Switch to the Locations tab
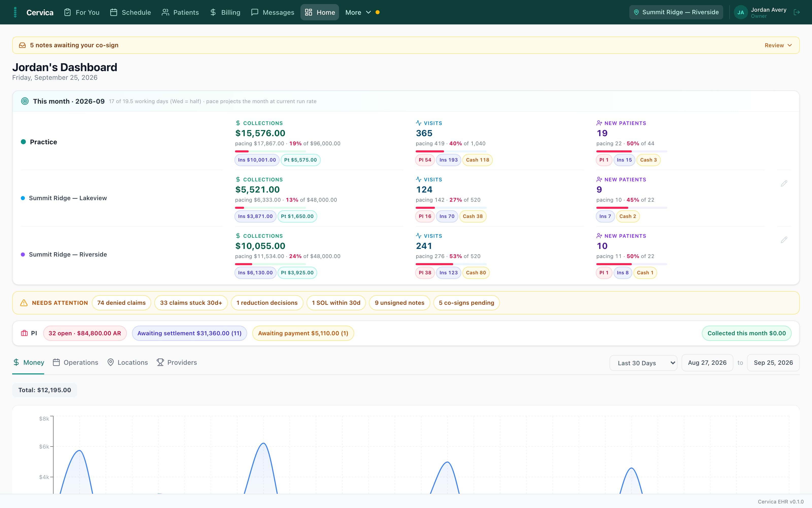Screen dimensions: 812x508 (127, 362)
